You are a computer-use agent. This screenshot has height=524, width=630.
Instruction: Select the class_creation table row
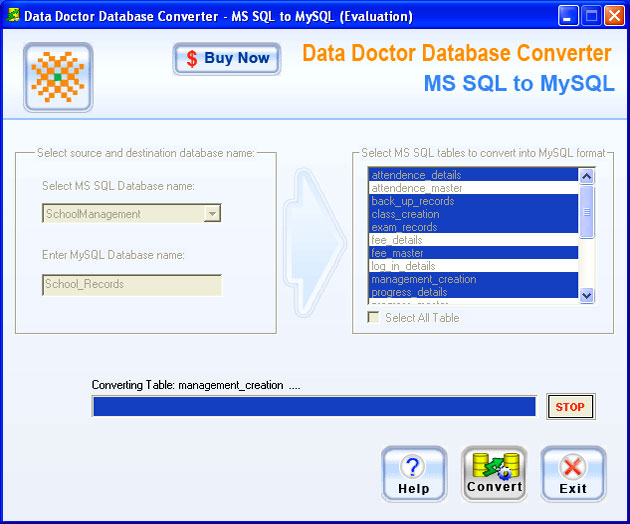click(473, 214)
